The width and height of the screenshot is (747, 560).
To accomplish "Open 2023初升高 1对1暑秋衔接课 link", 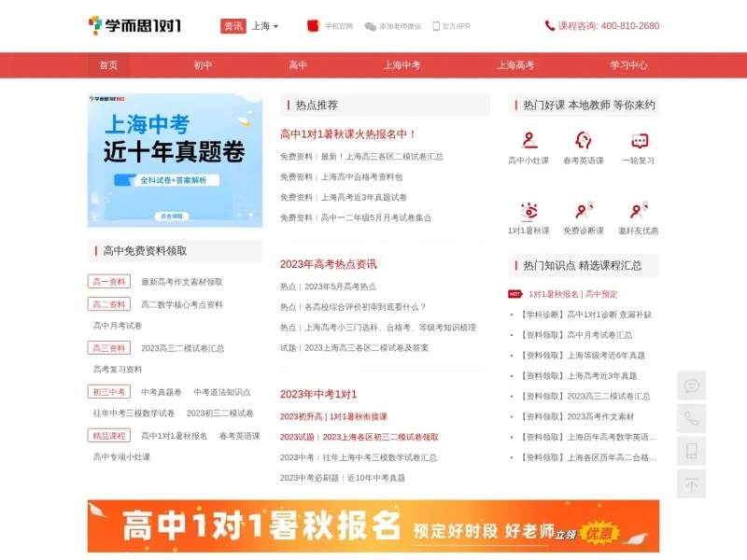I will tap(333, 416).
